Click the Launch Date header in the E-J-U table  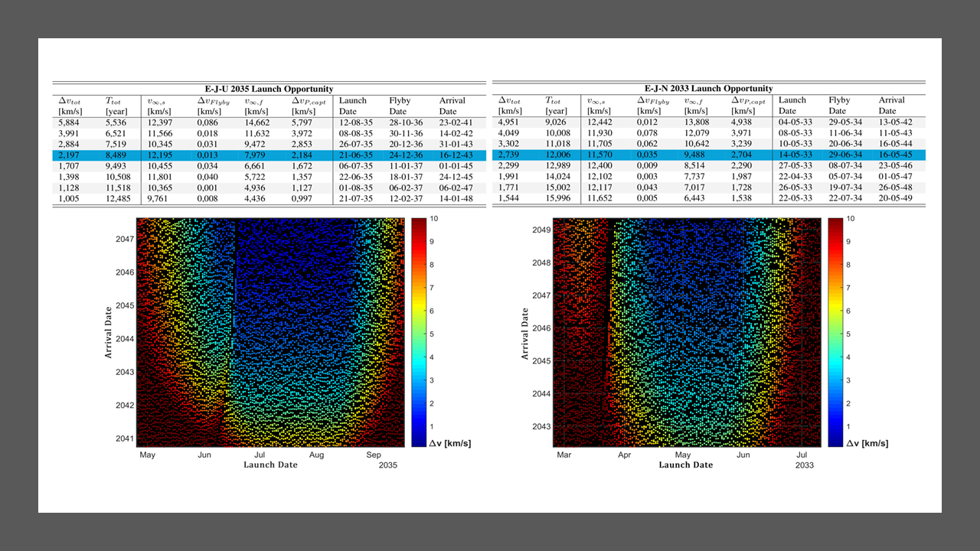point(353,106)
